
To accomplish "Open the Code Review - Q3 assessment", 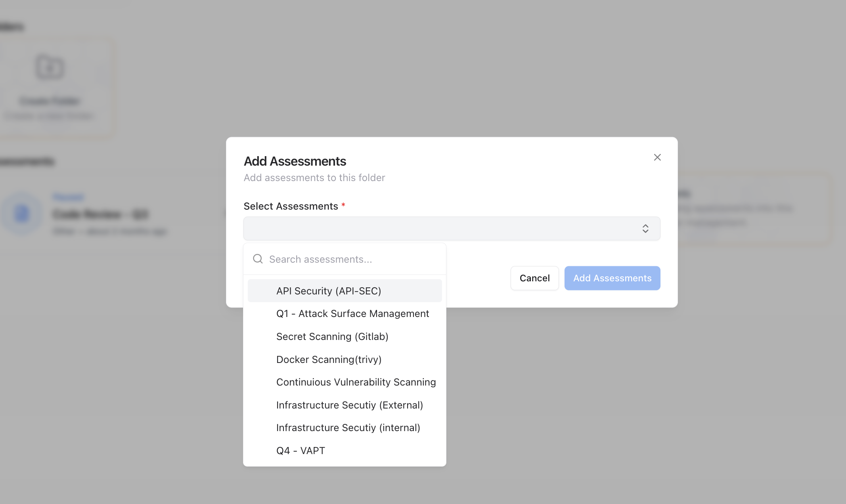I will (x=100, y=214).
